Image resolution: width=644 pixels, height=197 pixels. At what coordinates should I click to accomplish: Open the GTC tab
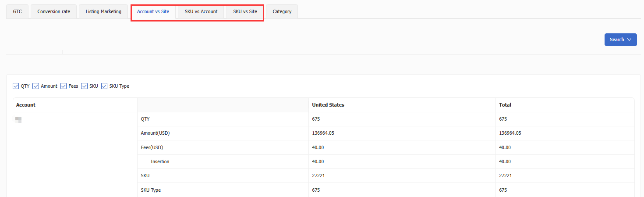point(18,11)
